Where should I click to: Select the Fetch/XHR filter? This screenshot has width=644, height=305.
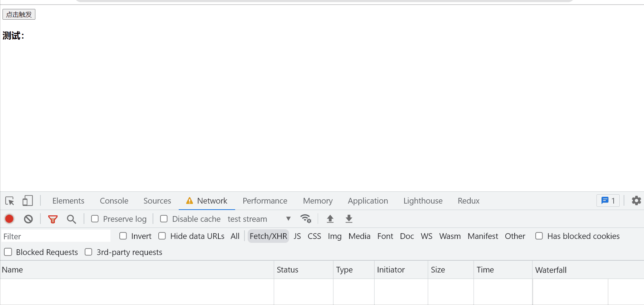(268, 236)
